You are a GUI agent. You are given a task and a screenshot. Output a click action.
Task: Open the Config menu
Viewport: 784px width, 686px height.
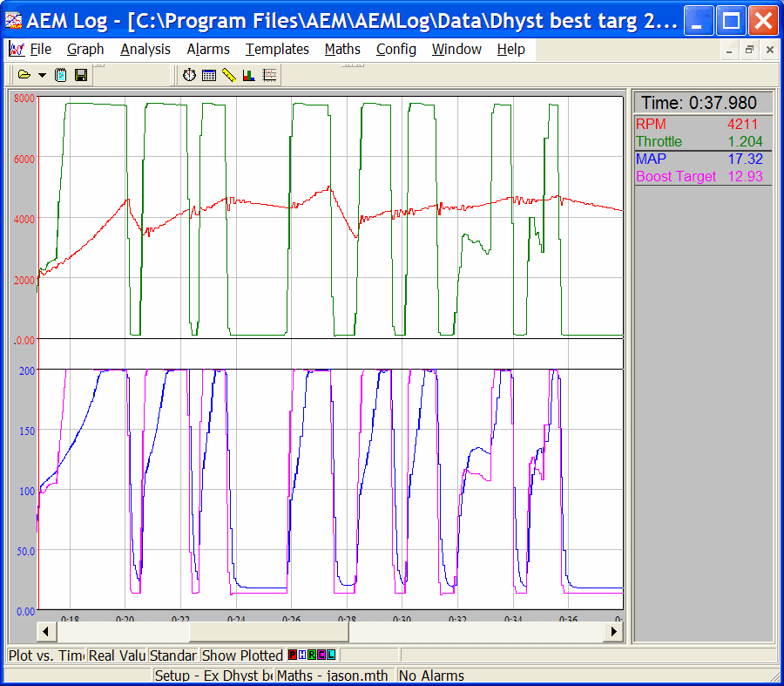tap(396, 49)
